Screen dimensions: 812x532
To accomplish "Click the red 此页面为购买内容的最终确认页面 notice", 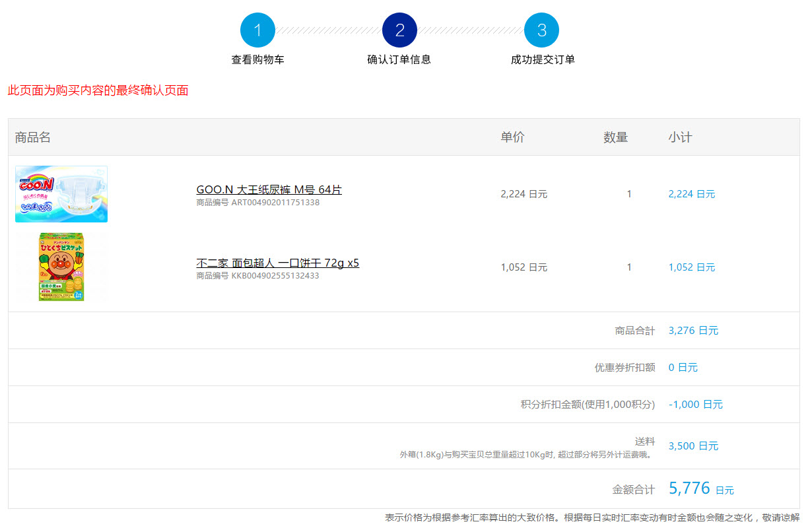I will [x=98, y=90].
